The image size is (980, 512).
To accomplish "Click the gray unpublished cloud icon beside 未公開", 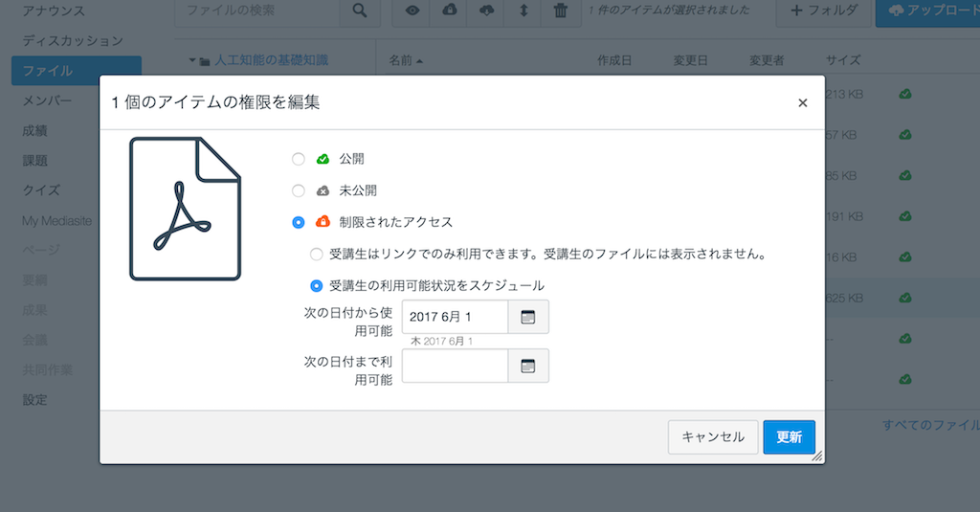I will (x=323, y=190).
